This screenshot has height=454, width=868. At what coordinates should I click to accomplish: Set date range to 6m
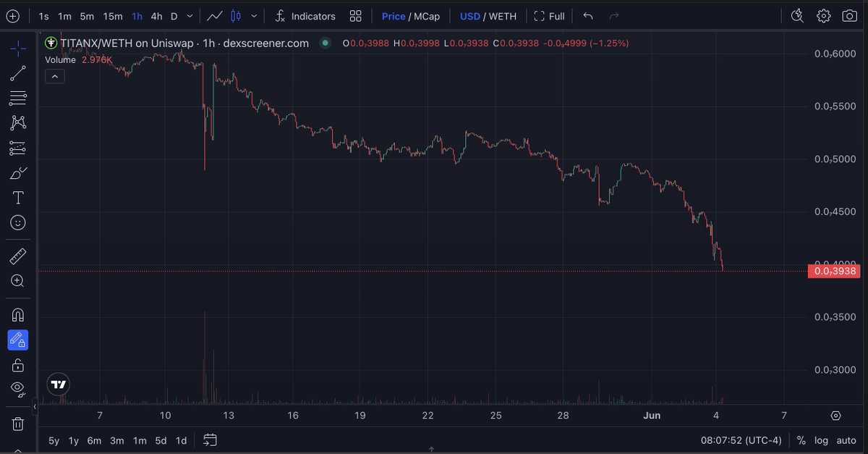coord(94,440)
